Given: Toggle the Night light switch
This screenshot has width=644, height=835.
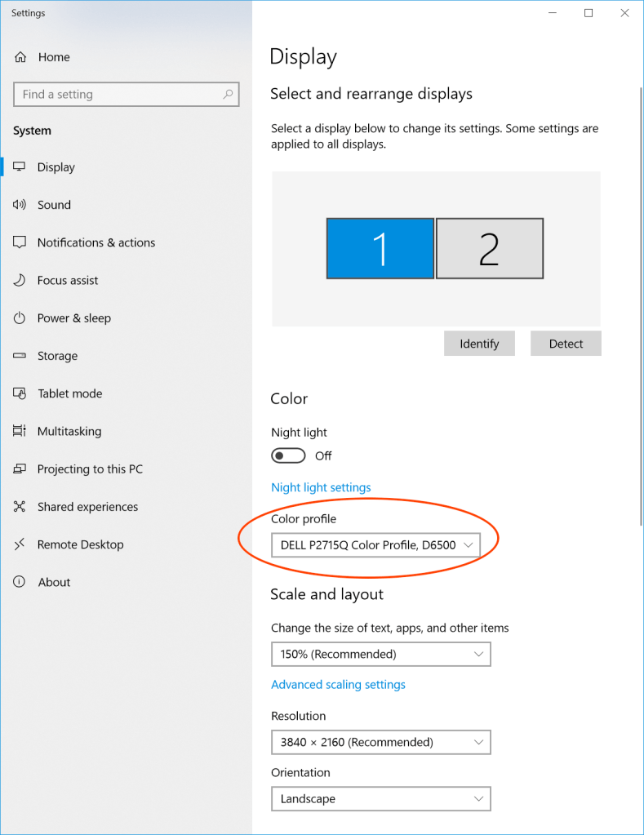Looking at the screenshot, I should pos(289,455).
